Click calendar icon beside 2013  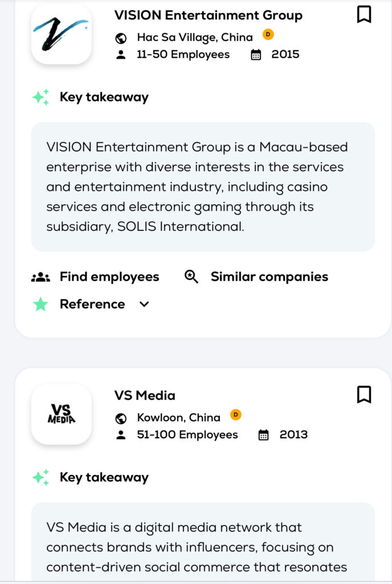pos(263,435)
